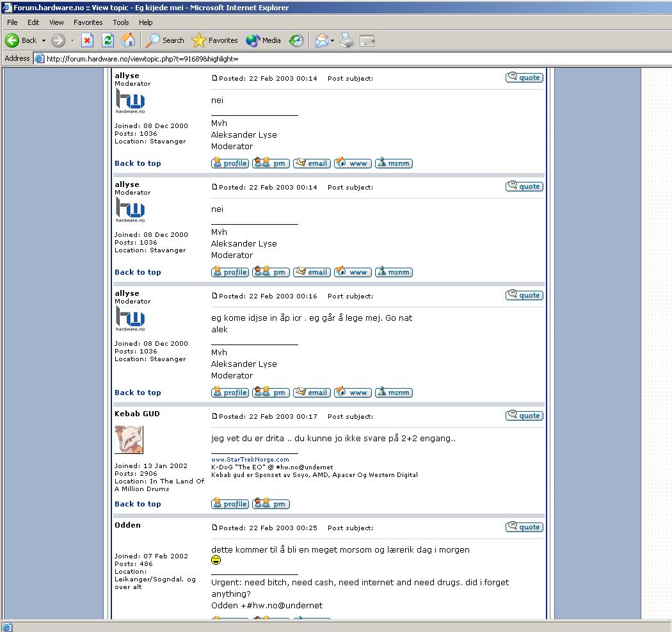Open the Media pane
This screenshot has height=632, width=672.
pos(264,40)
